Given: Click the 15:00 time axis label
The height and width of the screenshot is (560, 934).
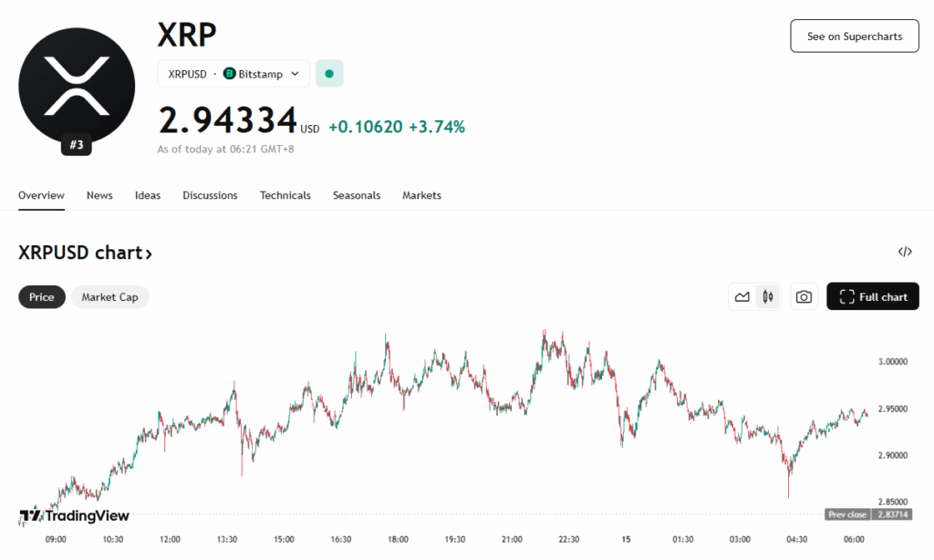Looking at the screenshot, I should coord(285,539).
